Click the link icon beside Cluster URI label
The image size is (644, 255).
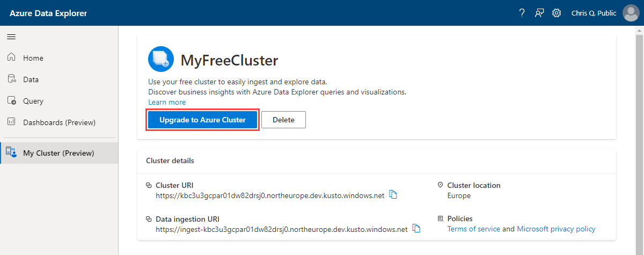pyautogui.click(x=149, y=185)
